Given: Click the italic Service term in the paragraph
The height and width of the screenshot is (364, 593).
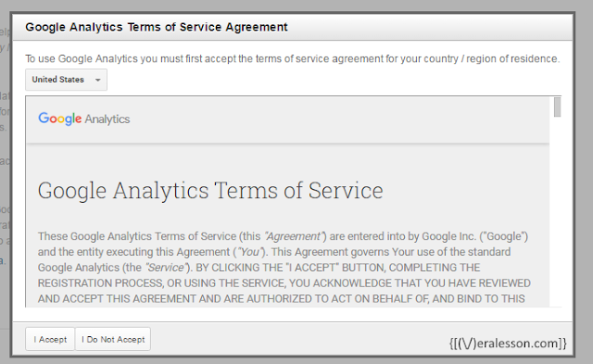Looking at the screenshot, I should [166, 268].
